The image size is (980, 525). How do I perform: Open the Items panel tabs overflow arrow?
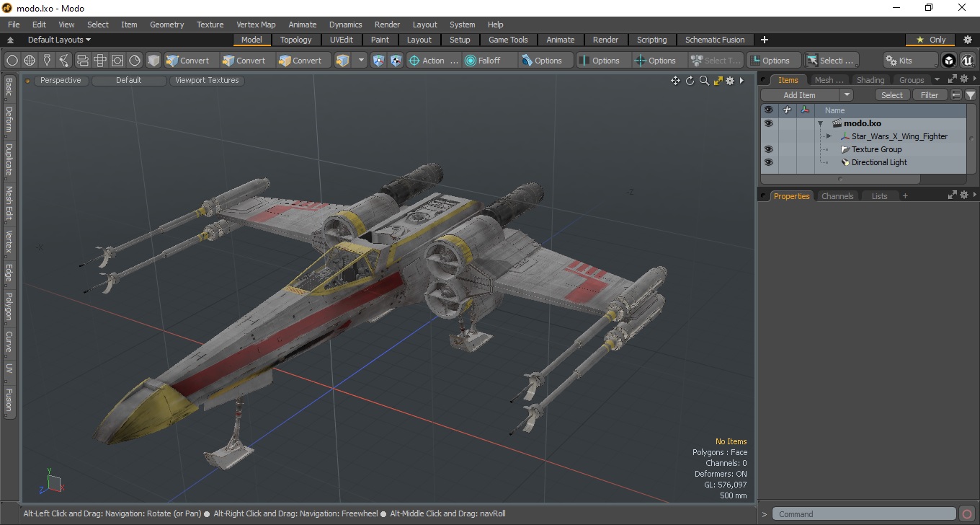point(937,80)
